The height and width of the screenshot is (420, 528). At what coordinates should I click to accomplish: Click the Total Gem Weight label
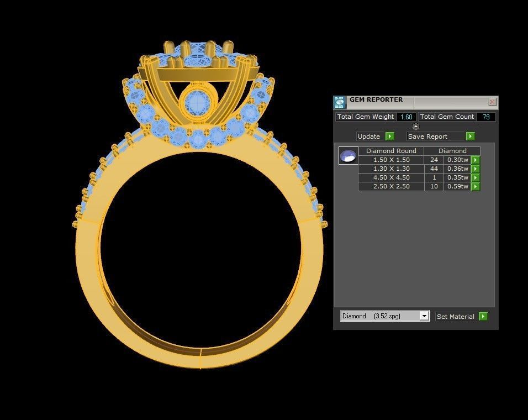point(366,117)
